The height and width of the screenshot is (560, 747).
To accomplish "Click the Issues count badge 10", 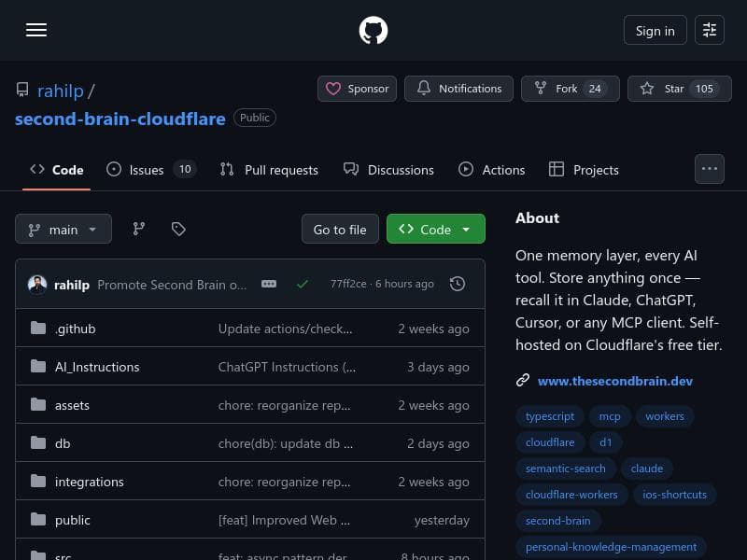I will click(x=185, y=169).
